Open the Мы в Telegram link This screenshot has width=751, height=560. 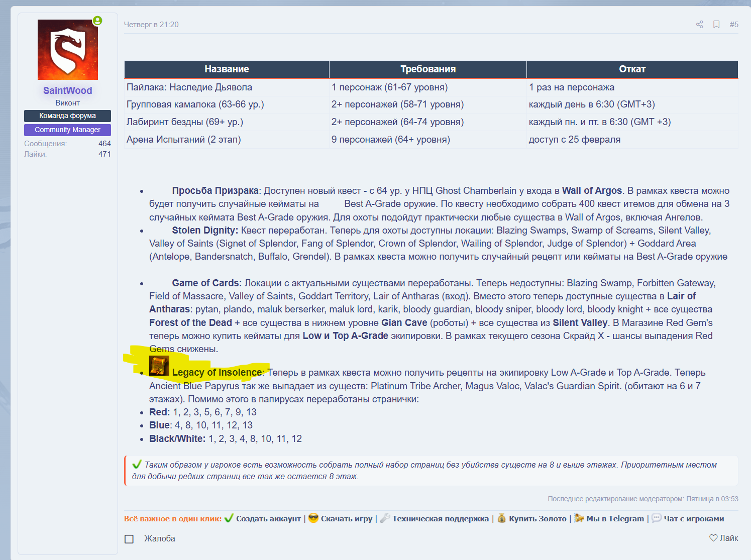tap(615, 519)
